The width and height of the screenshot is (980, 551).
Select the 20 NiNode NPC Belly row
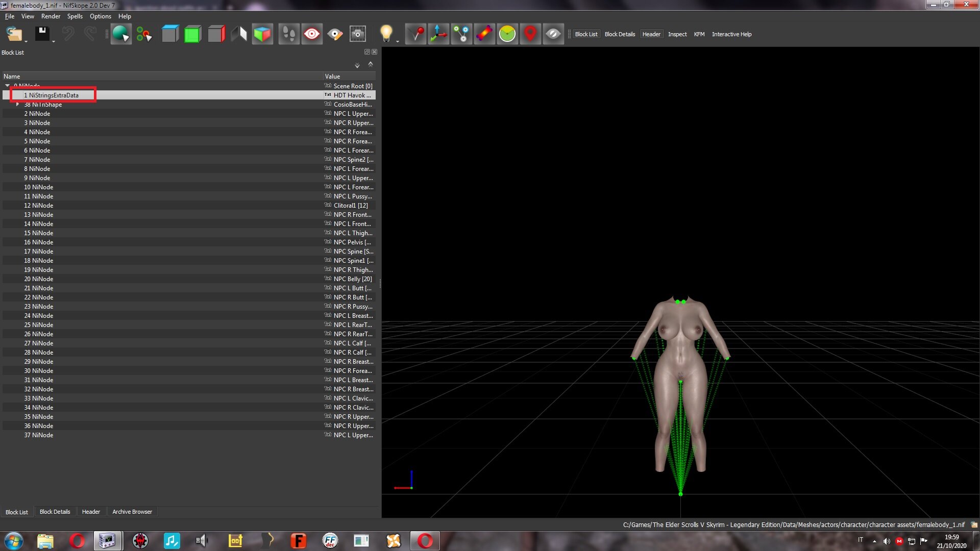(x=189, y=279)
